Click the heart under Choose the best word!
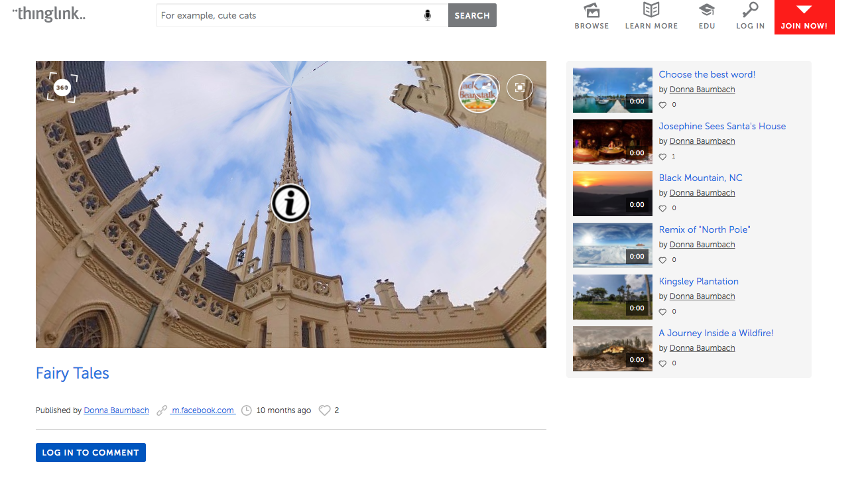The height and width of the screenshot is (490, 868). (x=662, y=105)
